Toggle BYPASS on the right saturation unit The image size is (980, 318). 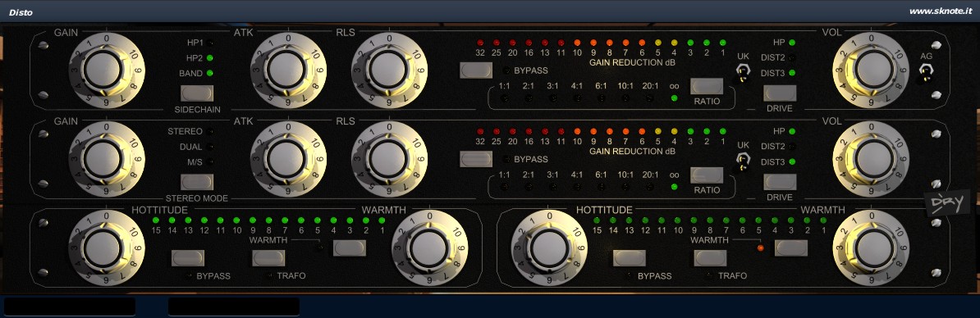630,257
